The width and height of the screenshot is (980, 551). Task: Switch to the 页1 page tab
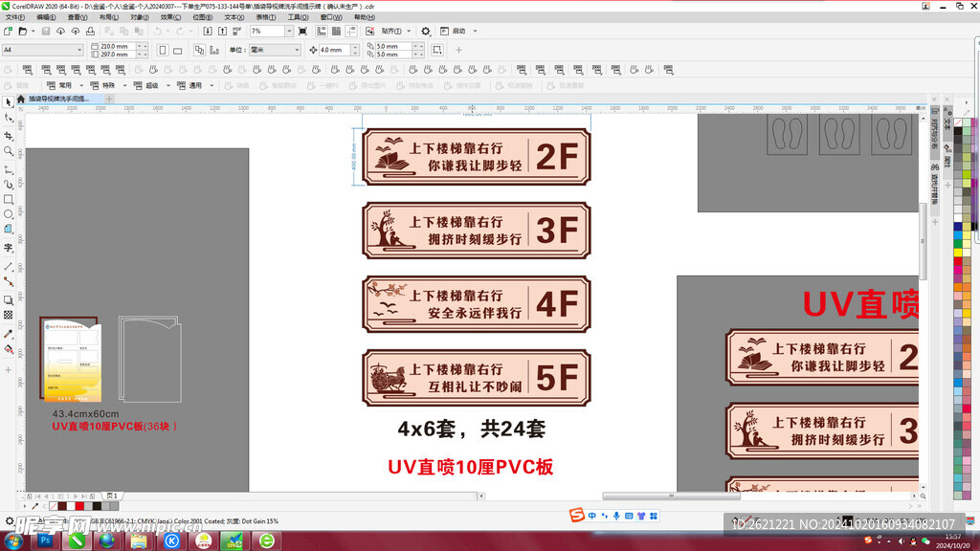coord(112,496)
